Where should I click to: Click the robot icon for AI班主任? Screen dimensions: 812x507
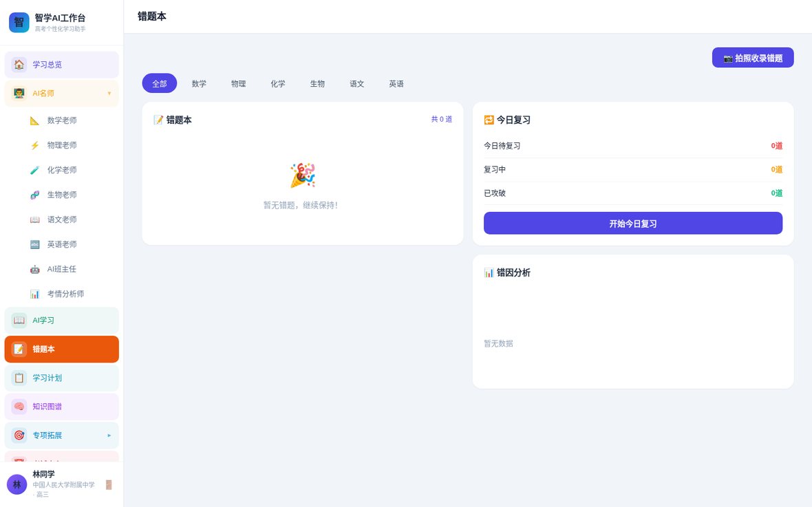point(34,269)
